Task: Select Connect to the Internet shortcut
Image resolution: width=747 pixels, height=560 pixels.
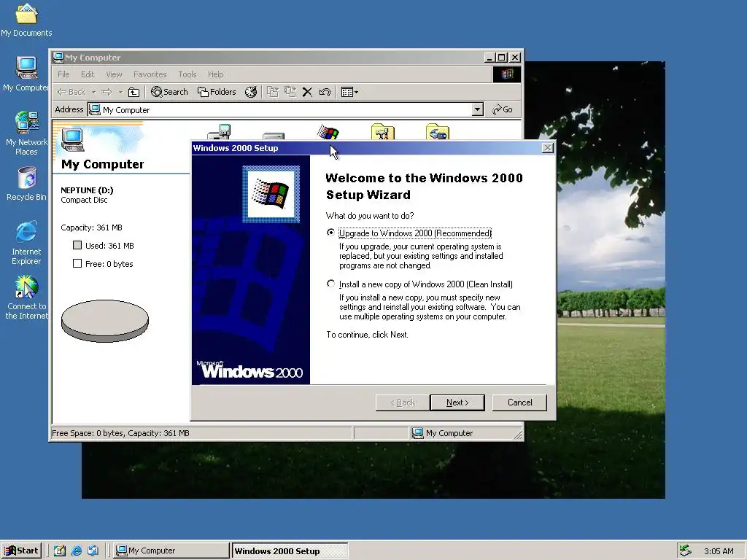Action: pyautogui.click(x=26, y=297)
